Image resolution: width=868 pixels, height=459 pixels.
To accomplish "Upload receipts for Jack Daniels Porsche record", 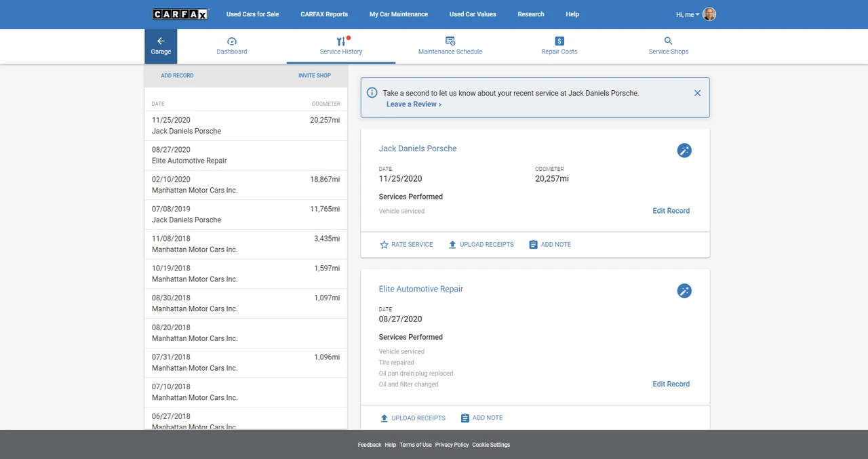I will coord(481,245).
